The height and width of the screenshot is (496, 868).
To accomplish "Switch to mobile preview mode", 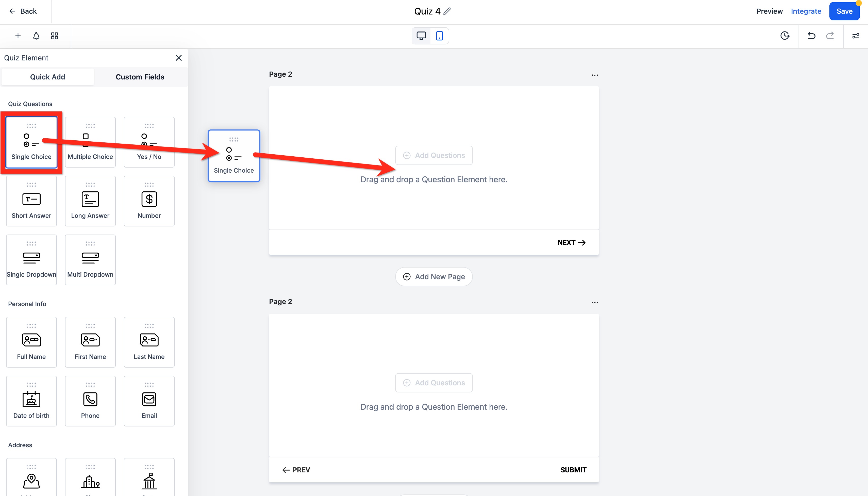I will tap(439, 36).
